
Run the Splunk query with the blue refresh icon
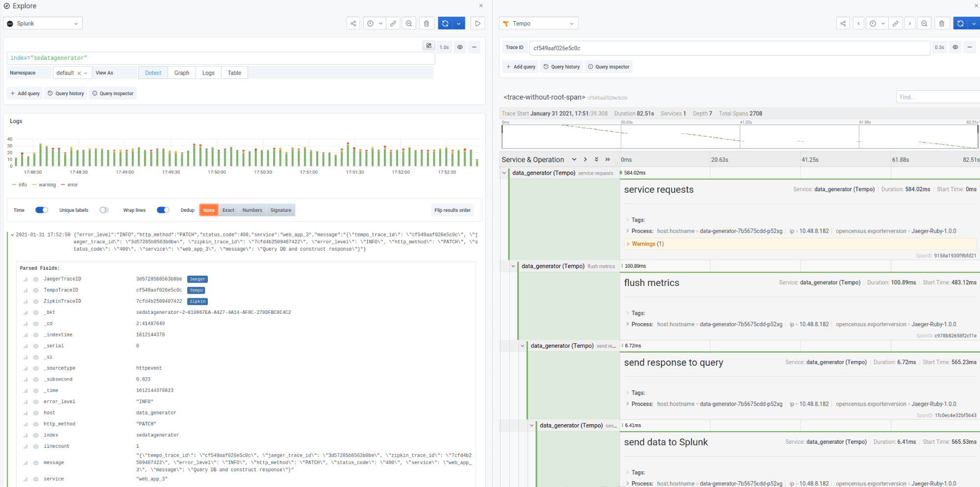[445, 23]
